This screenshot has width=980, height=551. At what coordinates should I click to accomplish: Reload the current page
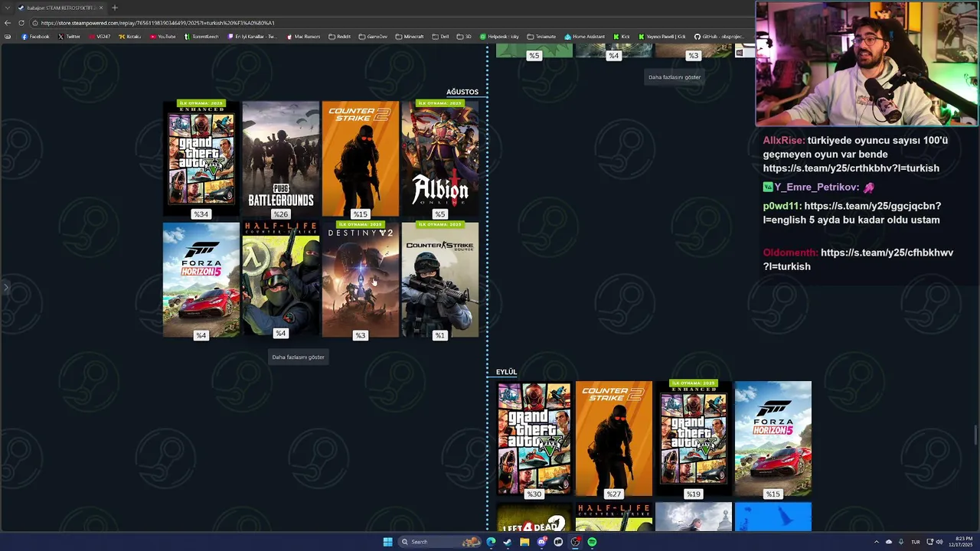click(21, 23)
